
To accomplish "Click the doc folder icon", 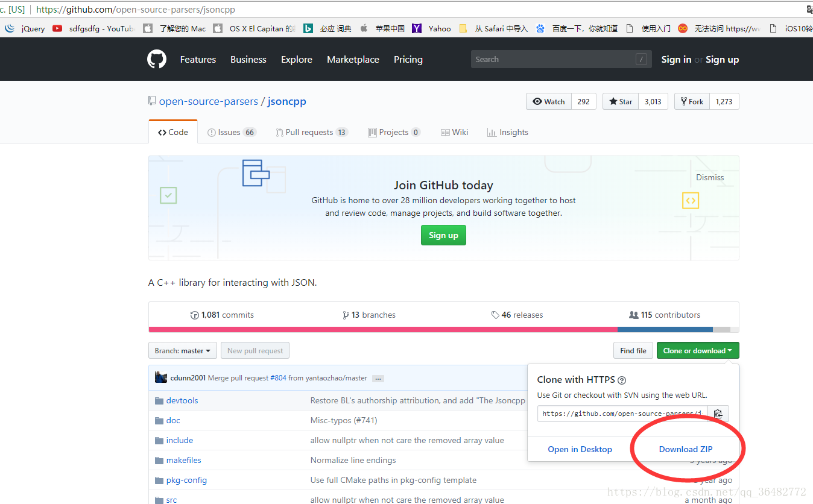I will [x=159, y=421].
